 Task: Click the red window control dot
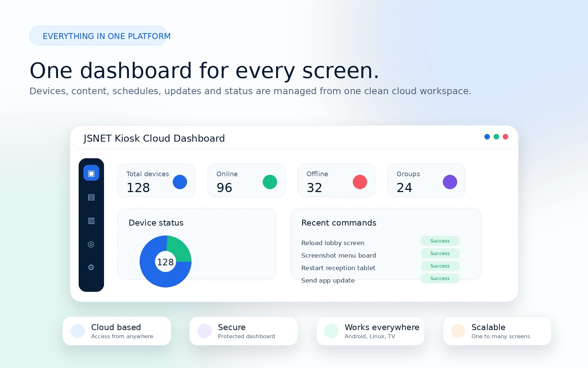[505, 137]
